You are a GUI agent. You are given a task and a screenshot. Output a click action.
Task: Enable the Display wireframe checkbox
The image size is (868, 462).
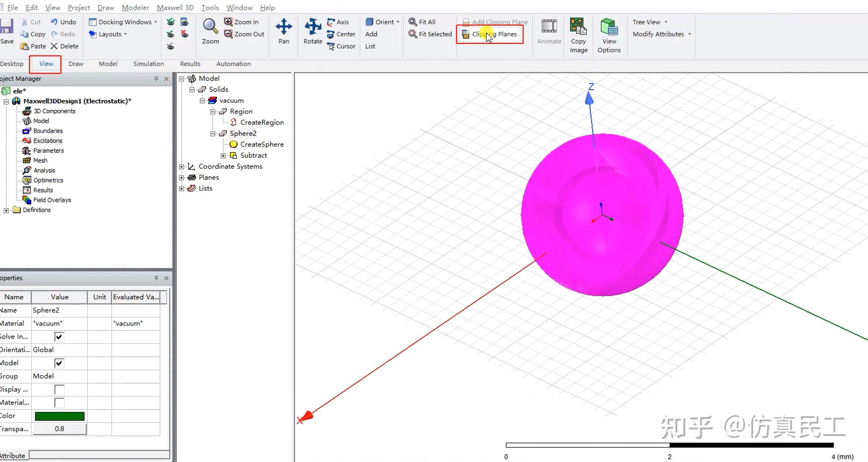pos(59,389)
